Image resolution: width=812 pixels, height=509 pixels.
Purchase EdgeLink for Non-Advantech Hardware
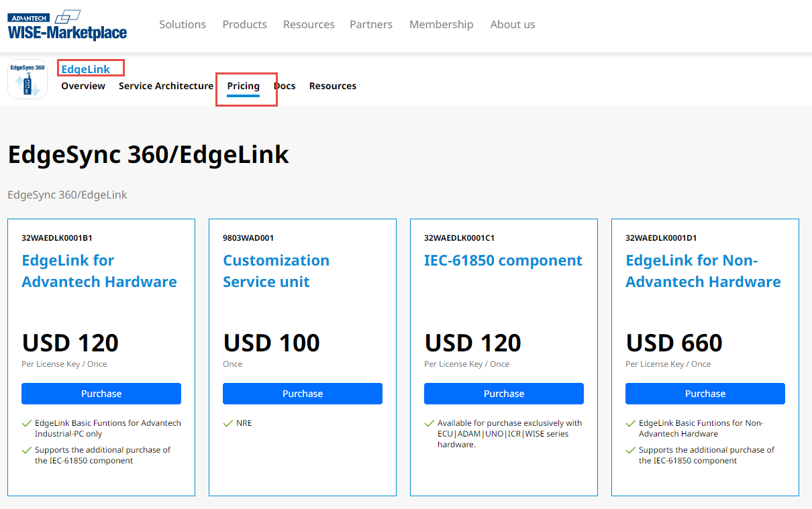coord(705,394)
